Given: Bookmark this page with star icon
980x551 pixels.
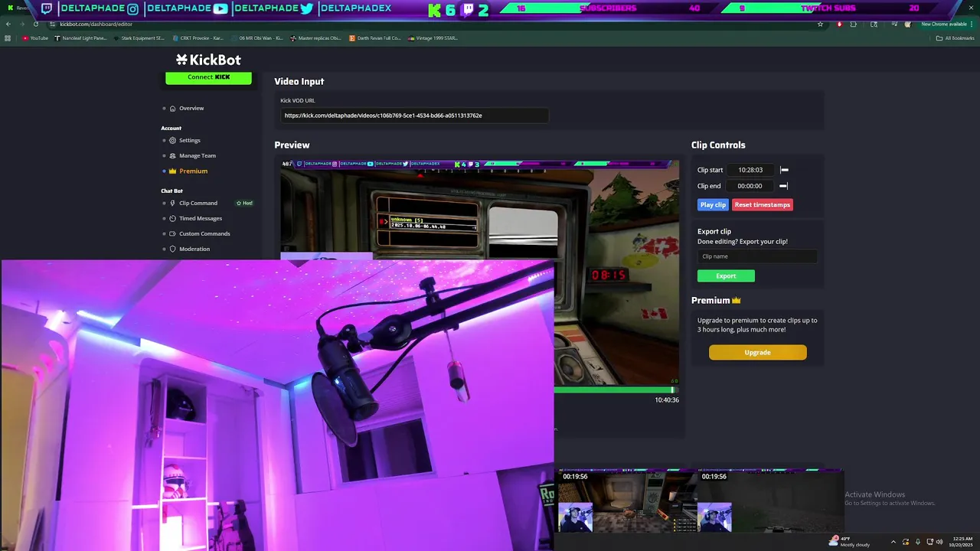Looking at the screenshot, I should 820,24.
